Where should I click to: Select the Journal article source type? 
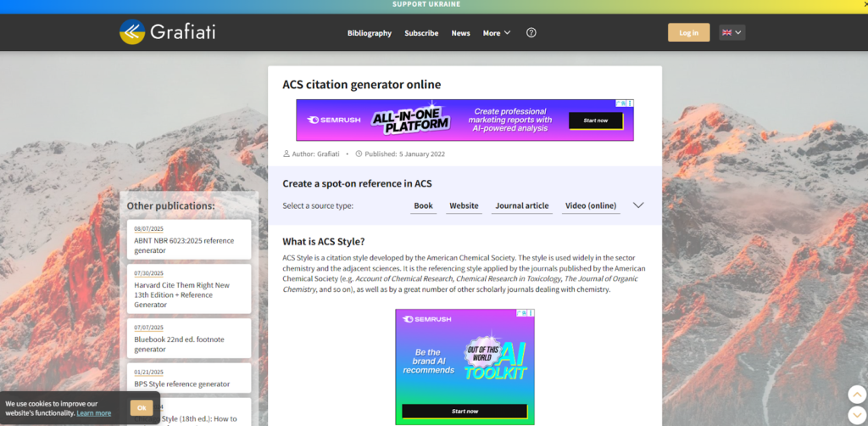(521, 205)
